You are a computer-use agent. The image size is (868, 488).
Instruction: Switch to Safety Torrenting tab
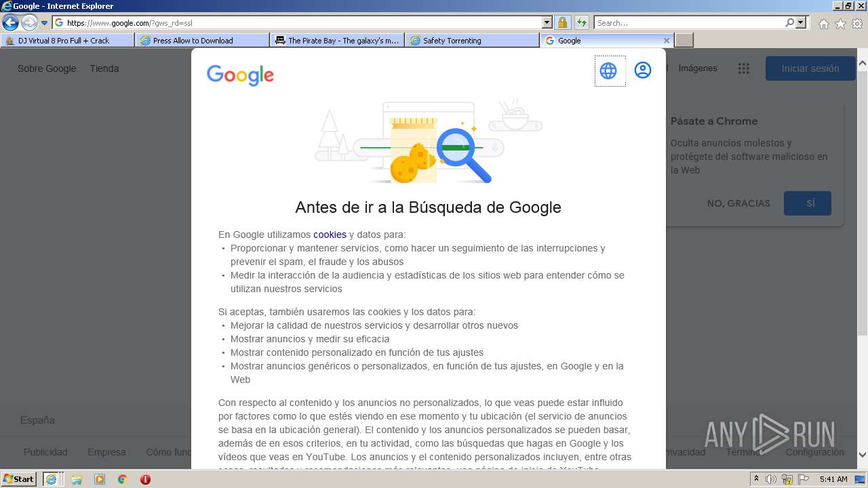472,41
